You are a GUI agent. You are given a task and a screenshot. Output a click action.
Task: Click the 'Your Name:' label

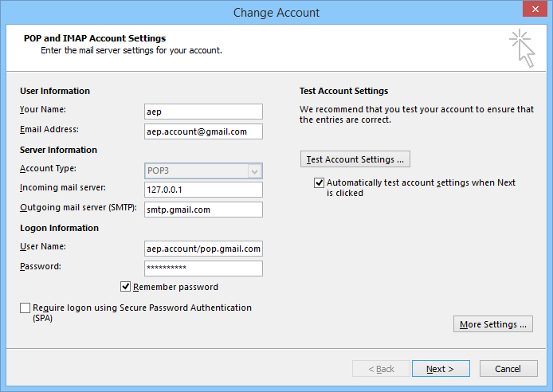click(x=43, y=110)
